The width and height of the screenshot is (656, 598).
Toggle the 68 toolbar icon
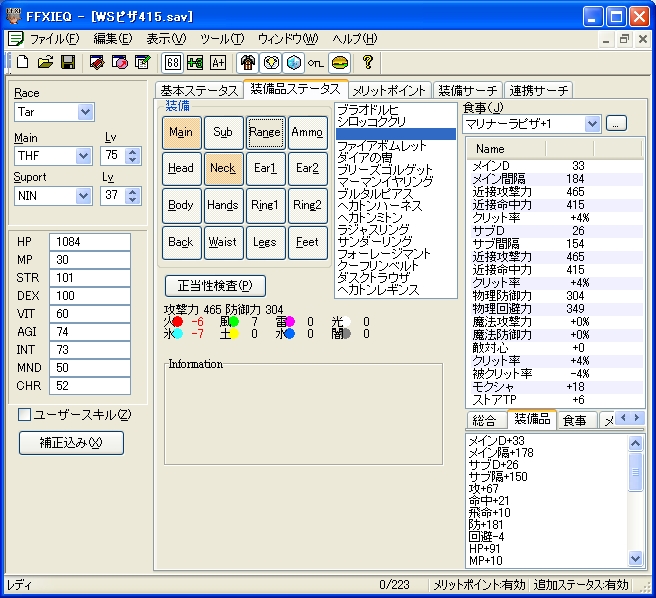coord(172,62)
